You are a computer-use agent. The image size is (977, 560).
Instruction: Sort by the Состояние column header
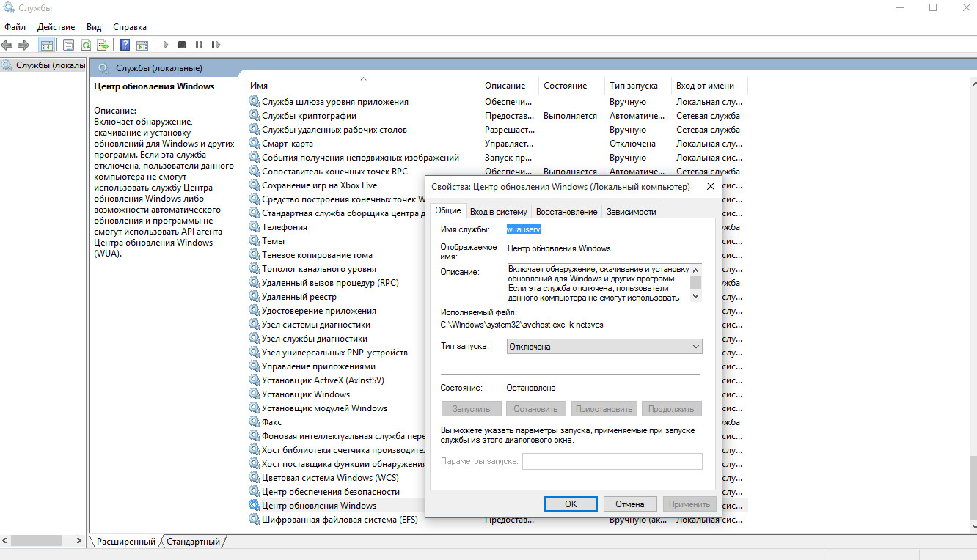(572, 86)
